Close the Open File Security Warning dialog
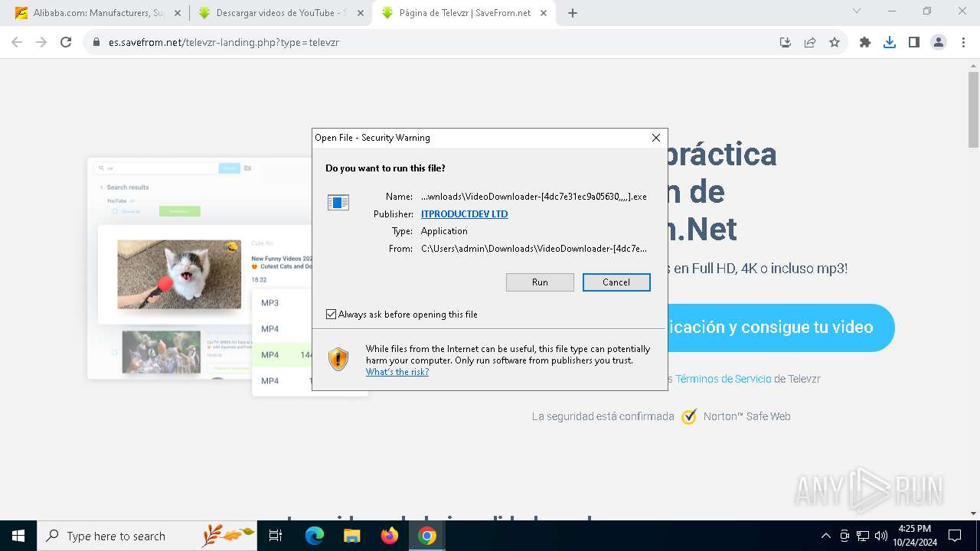This screenshot has height=551, width=980. pos(655,138)
